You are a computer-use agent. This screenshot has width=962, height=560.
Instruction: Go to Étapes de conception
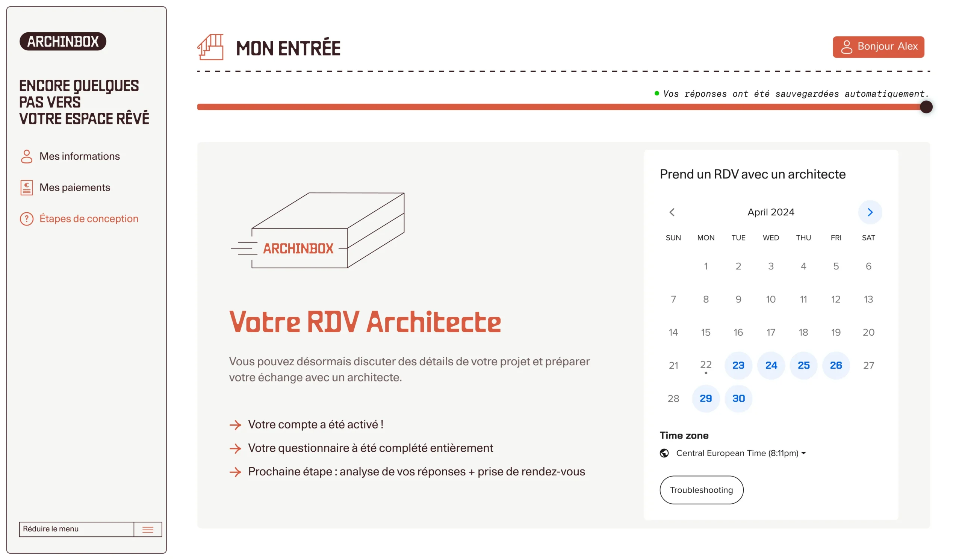tap(89, 219)
